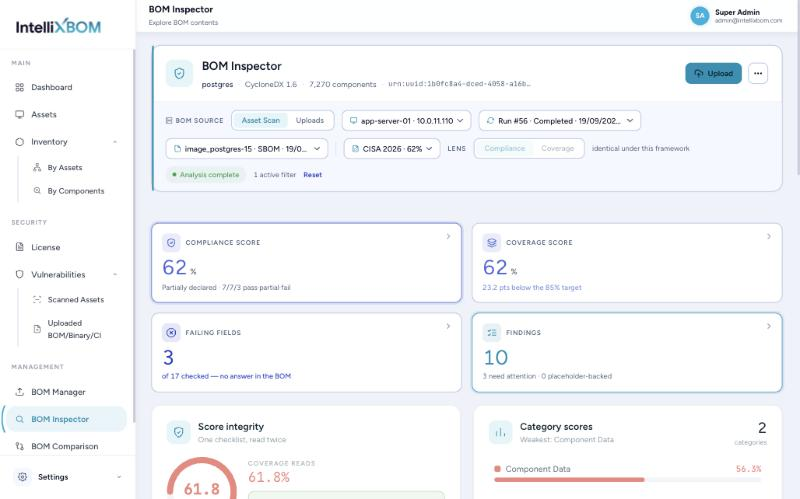Click the Compliance Score shield icon
This screenshot has height=499, width=800.
pos(171,243)
